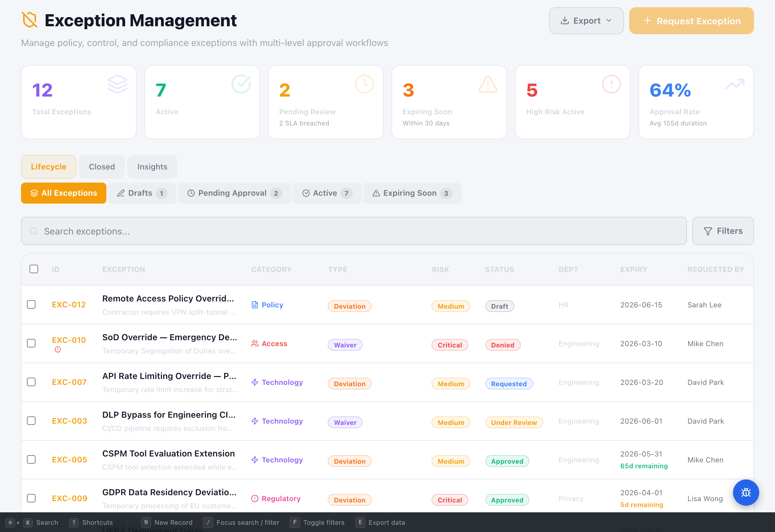The image size is (775, 532).
Task: Click the search magnifier in the search bar
Action: point(34,231)
